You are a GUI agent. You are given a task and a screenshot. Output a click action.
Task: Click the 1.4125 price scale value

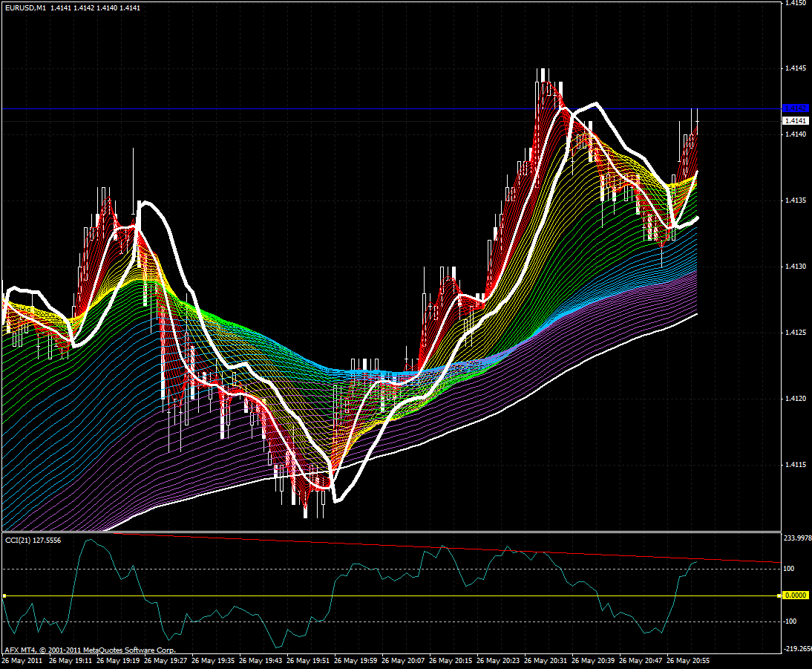pyautogui.click(x=796, y=332)
